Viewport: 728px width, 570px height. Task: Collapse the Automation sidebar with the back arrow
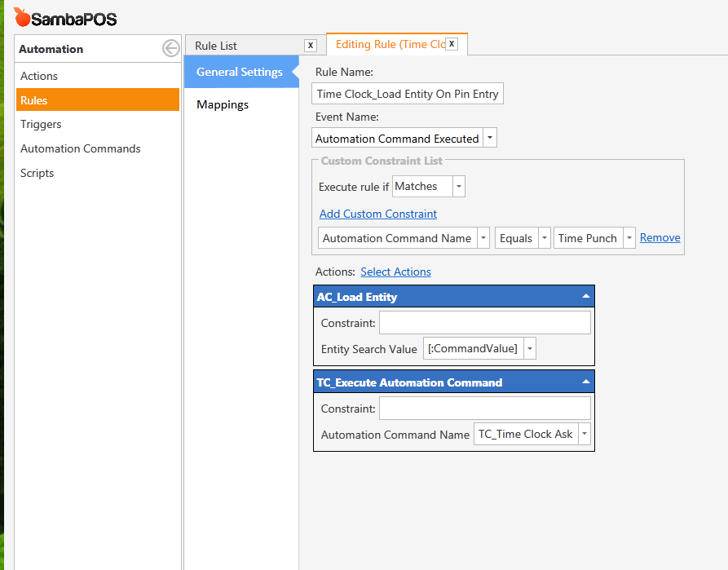(170, 49)
